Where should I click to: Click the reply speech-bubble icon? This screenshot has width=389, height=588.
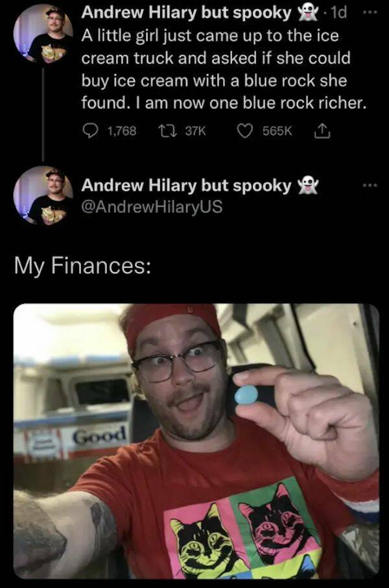tap(90, 131)
